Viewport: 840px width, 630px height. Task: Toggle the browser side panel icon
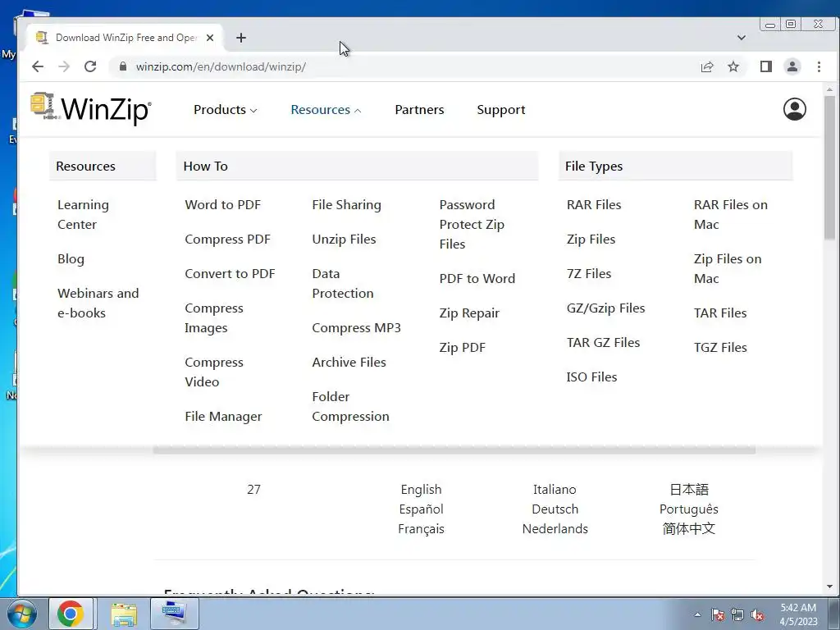[766, 66]
